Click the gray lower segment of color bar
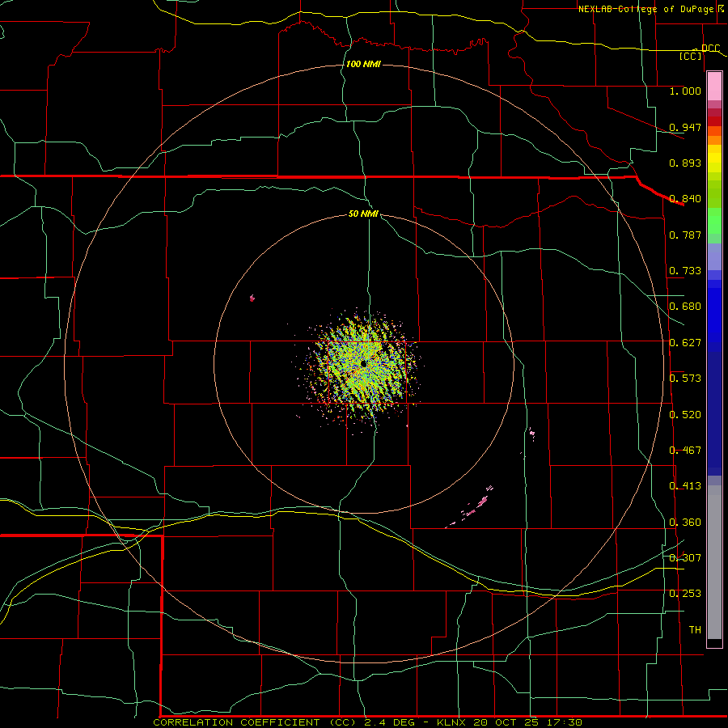Image resolution: width=728 pixels, height=728 pixels. pos(714,562)
